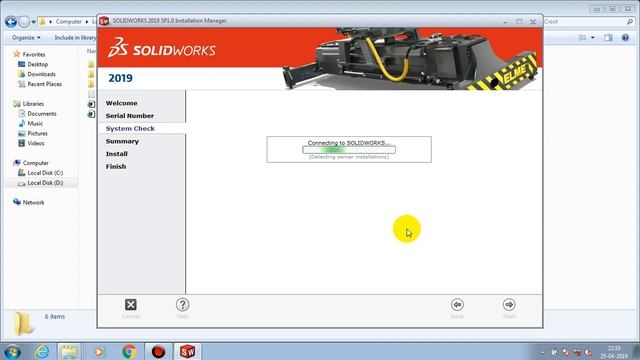Select Local Disk (D:) in navigation pane

pyautogui.click(x=45, y=183)
